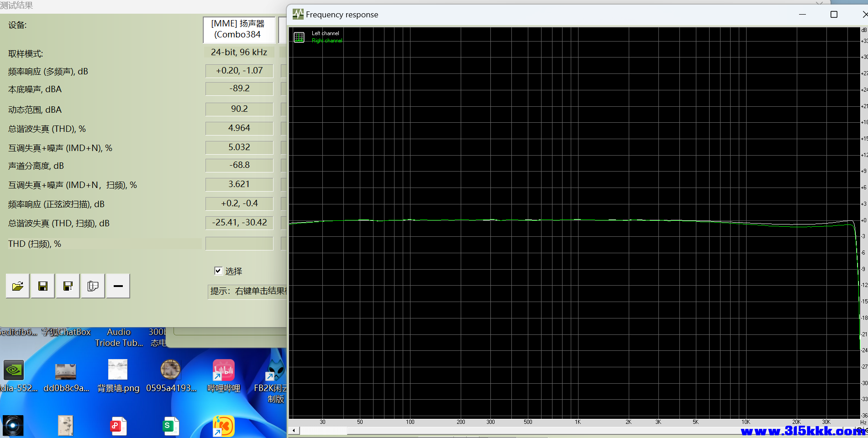Minimize the Frequency response window
This screenshot has height=438, width=868.
(x=802, y=15)
